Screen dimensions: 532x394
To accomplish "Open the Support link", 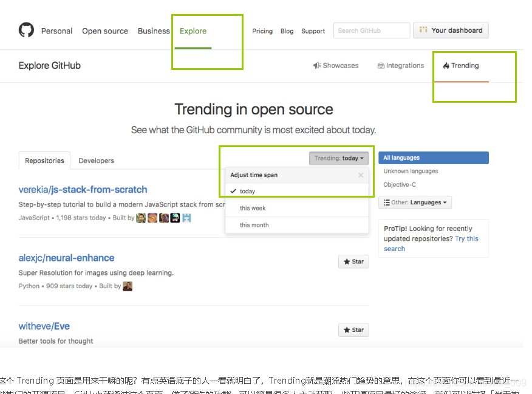I will (313, 31).
